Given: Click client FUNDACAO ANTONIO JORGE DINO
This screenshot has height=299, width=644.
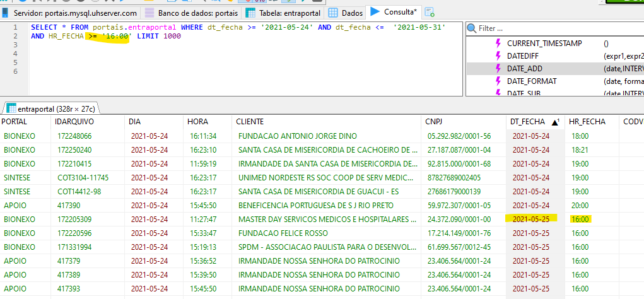Looking at the screenshot, I should (327, 136).
